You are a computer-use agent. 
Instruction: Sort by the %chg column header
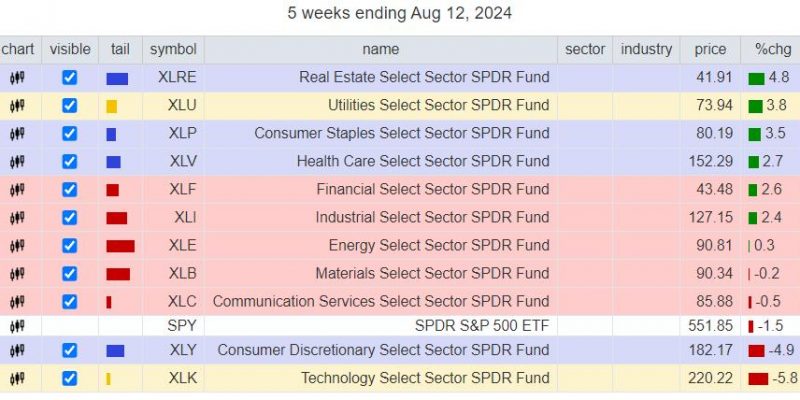pos(770,49)
